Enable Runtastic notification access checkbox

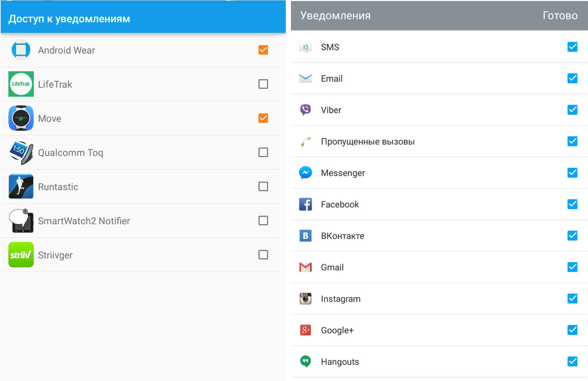click(263, 187)
